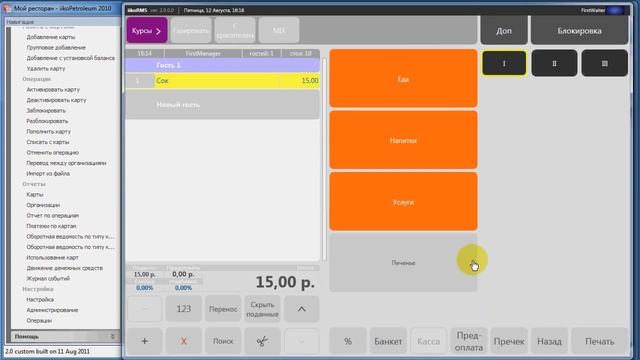Open the Организации report

[x=43, y=205]
